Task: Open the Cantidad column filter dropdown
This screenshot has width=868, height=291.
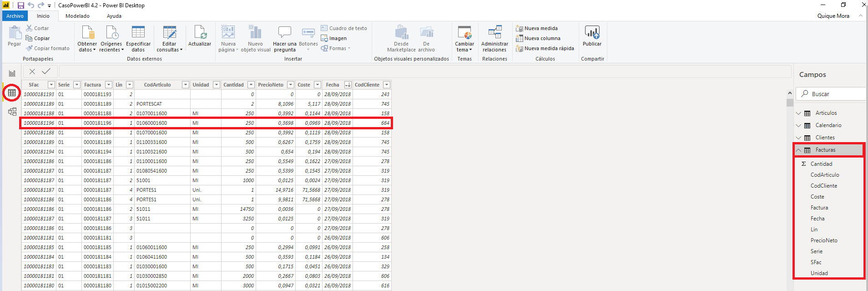Action: [x=251, y=85]
